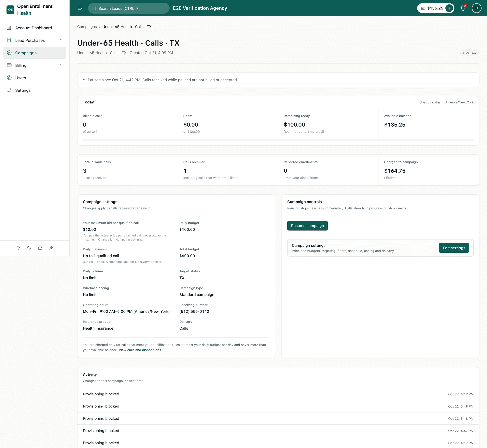
Task: Click the Charged to campaign value $164.75
Action: [x=395, y=171]
